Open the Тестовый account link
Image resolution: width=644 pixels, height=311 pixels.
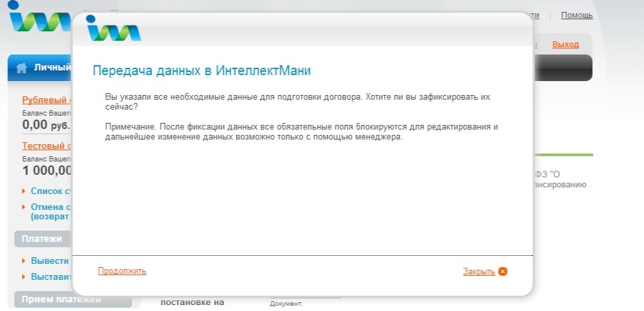(47, 146)
